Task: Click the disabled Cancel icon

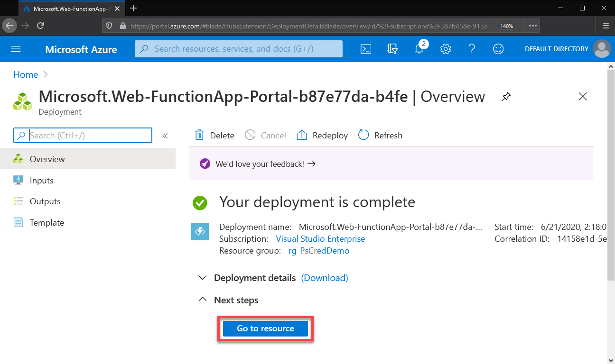Action: 250,135
